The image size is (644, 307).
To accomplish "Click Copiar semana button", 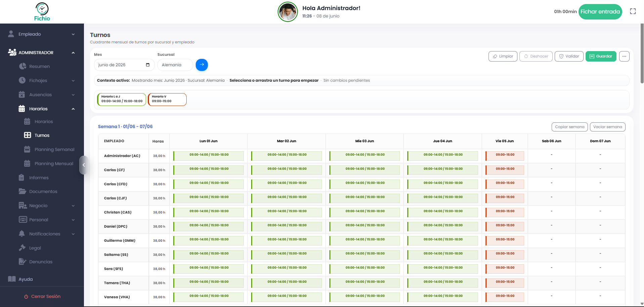I will [x=570, y=127].
